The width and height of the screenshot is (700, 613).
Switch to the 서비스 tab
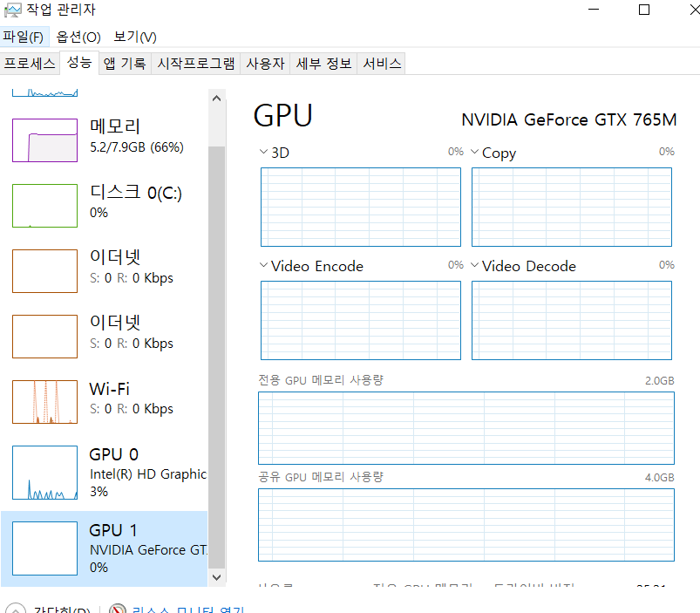coord(382,64)
